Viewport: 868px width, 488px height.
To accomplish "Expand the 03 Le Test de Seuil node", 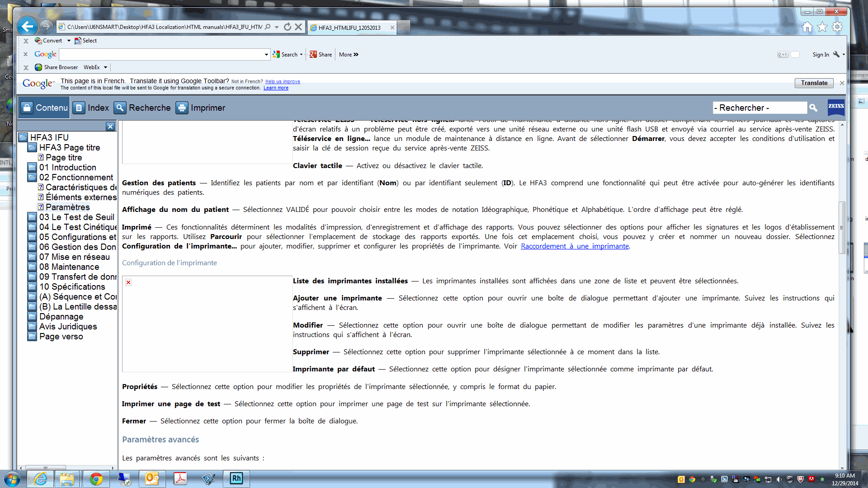I will [32, 217].
